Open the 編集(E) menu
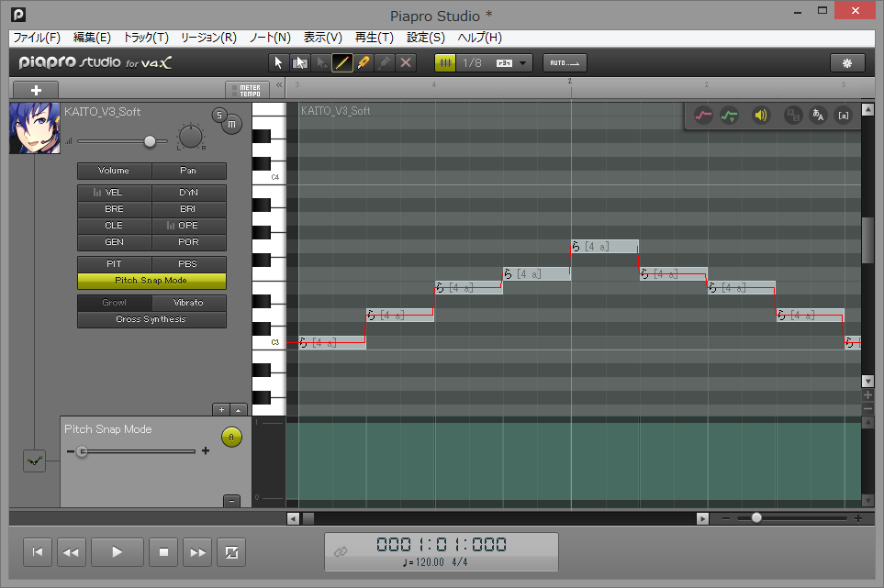 click(x=92, y=38)
